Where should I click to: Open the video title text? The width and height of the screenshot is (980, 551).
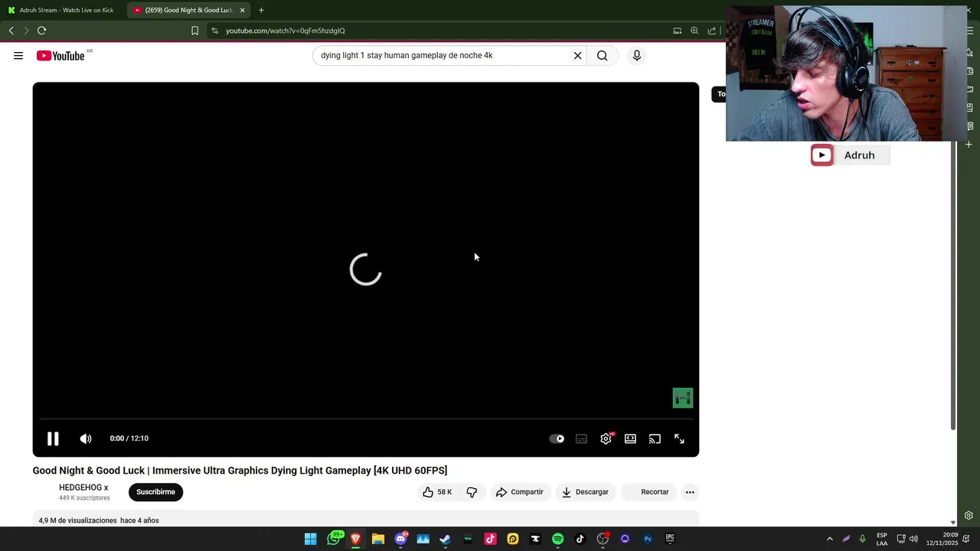[240, 471]
